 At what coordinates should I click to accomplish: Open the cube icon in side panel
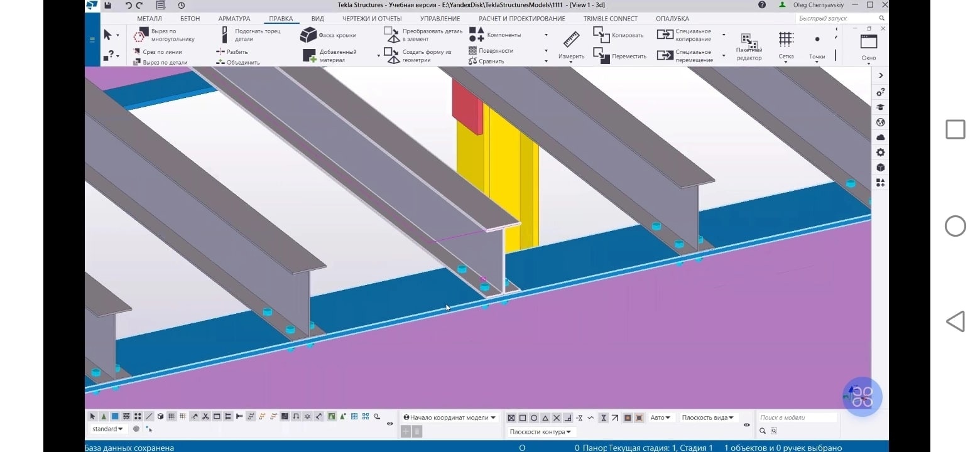pos(880,168)
